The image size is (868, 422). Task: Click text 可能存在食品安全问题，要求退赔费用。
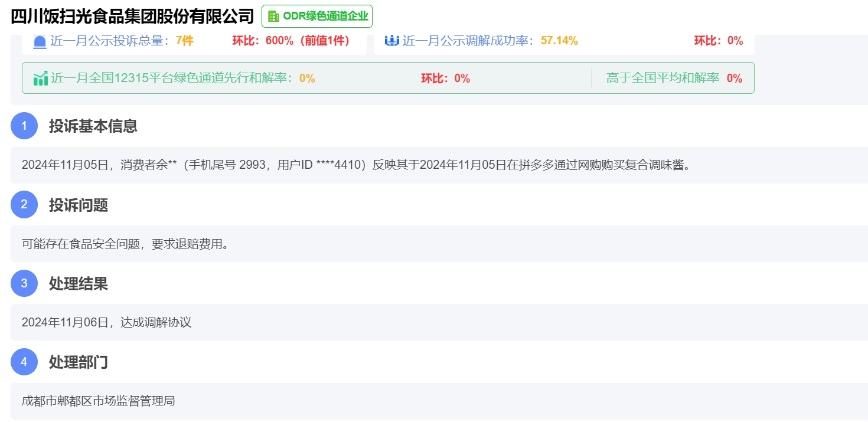(125, 244)
